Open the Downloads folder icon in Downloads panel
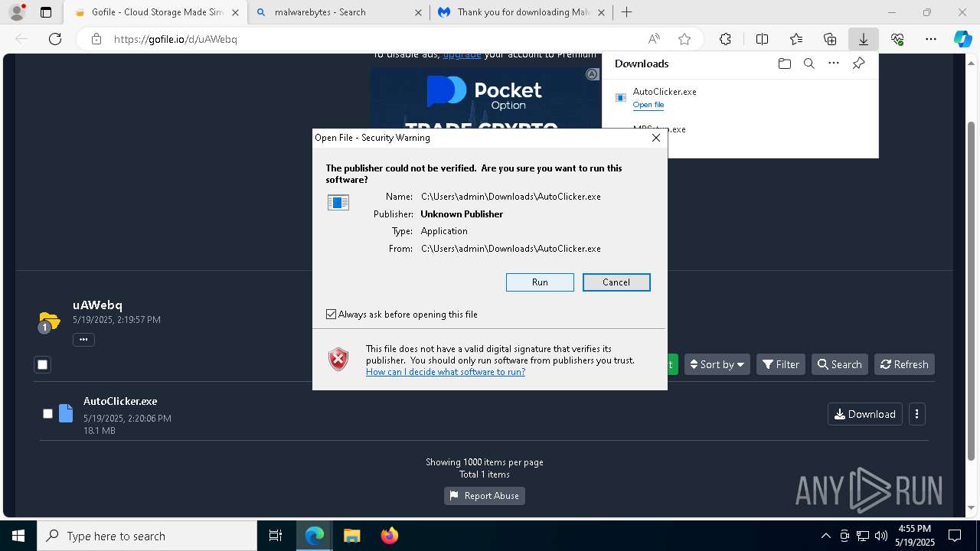Viewport: 980px width, 551px height. click(x=784, y=64)
